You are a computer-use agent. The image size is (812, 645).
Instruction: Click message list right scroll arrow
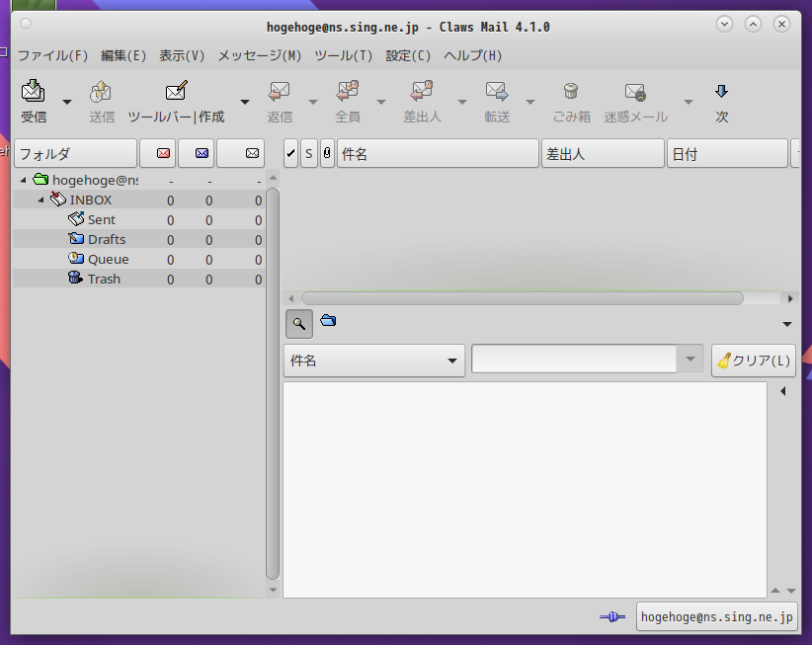coord(790,298)
